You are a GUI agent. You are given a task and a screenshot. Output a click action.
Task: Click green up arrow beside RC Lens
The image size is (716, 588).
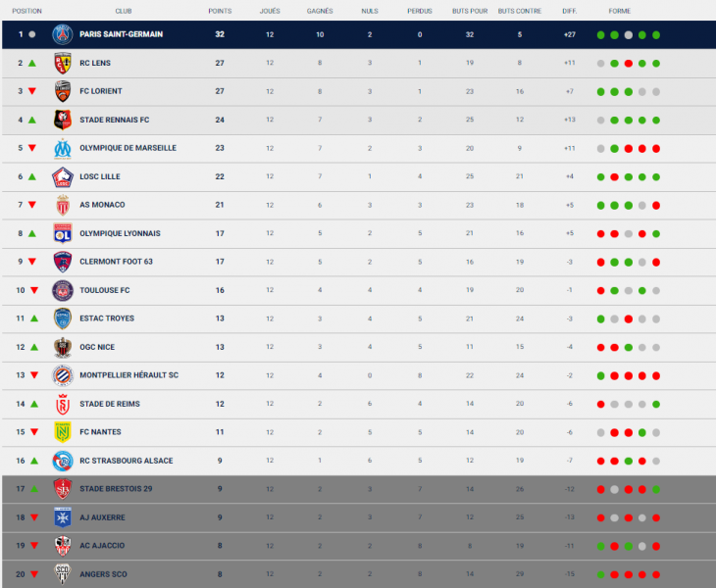click(x=32, y=63)
